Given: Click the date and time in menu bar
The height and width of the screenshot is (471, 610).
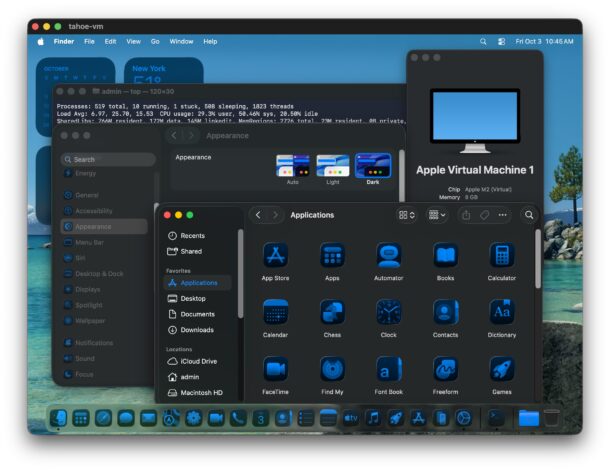Looking at the screenshot, I should pos(544,42).
